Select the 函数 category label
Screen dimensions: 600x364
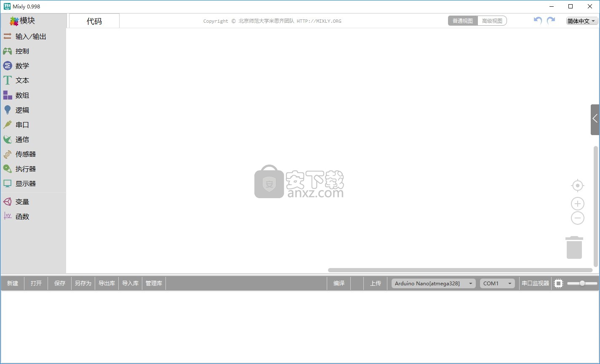(22, 217)
